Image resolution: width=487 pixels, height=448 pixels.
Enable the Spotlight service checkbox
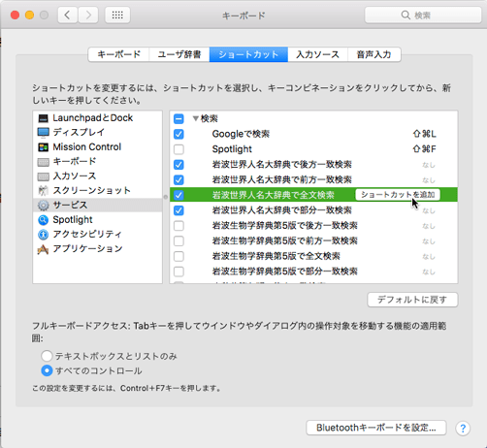pos(179,149)
